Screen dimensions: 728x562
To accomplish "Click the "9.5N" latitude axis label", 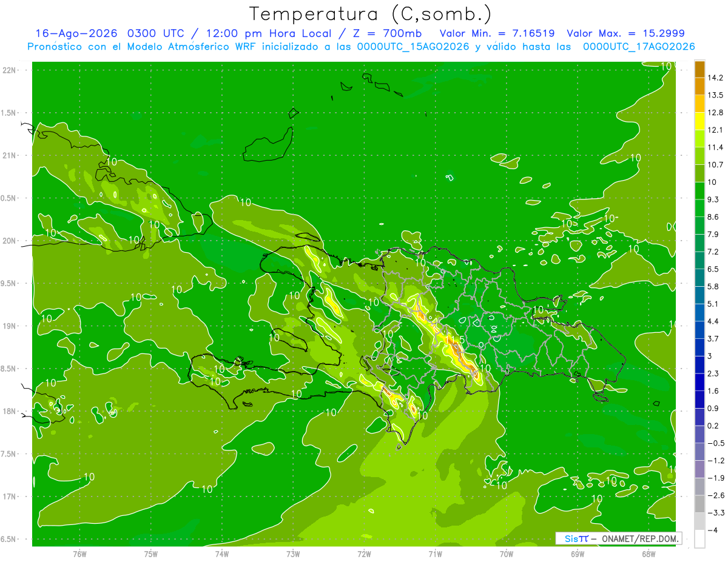I will click(9, 284).
